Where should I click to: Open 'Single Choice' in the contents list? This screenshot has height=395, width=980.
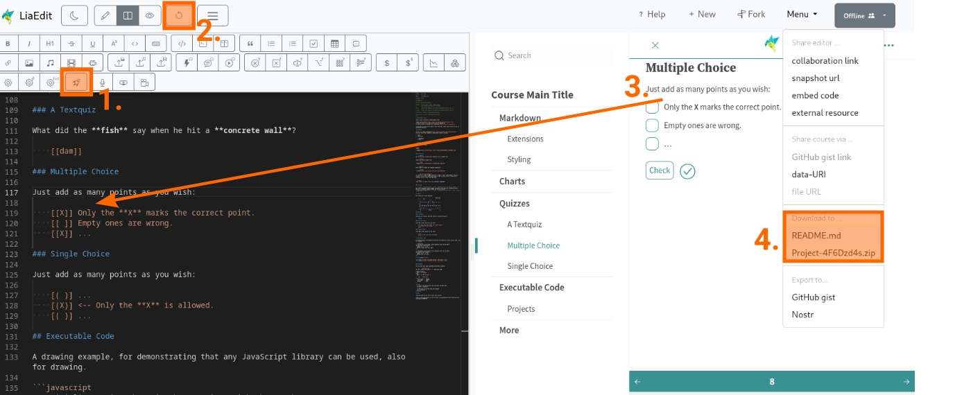tap(530, 266)
